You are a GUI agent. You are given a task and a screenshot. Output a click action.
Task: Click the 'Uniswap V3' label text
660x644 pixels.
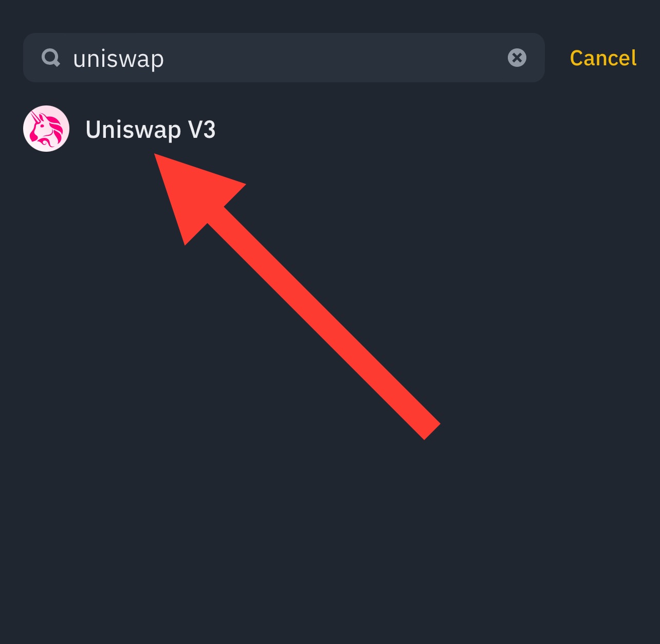(x=151, y=130)
